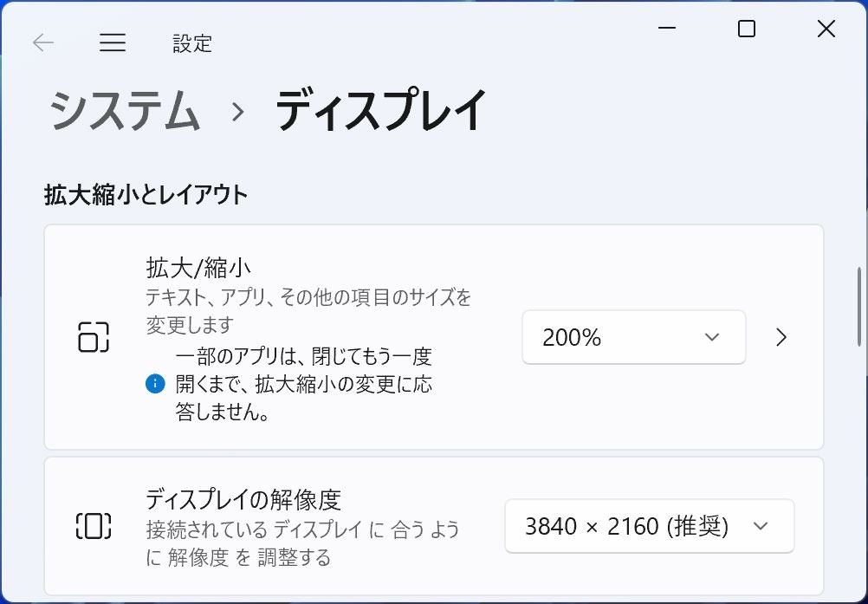
Task: Open the hamburger navigation menu
Action: [113, 42]
